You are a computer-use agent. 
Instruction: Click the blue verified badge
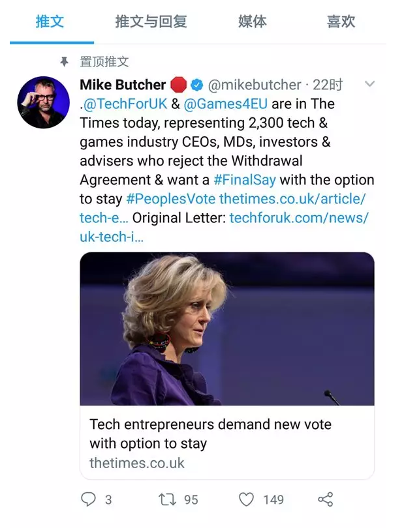pos(197,85)
